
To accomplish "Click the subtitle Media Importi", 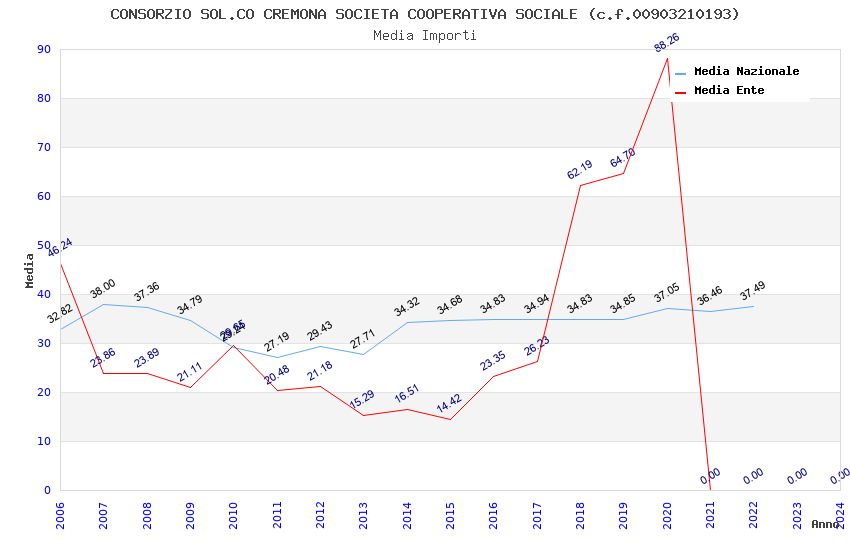I will [425, 35].
